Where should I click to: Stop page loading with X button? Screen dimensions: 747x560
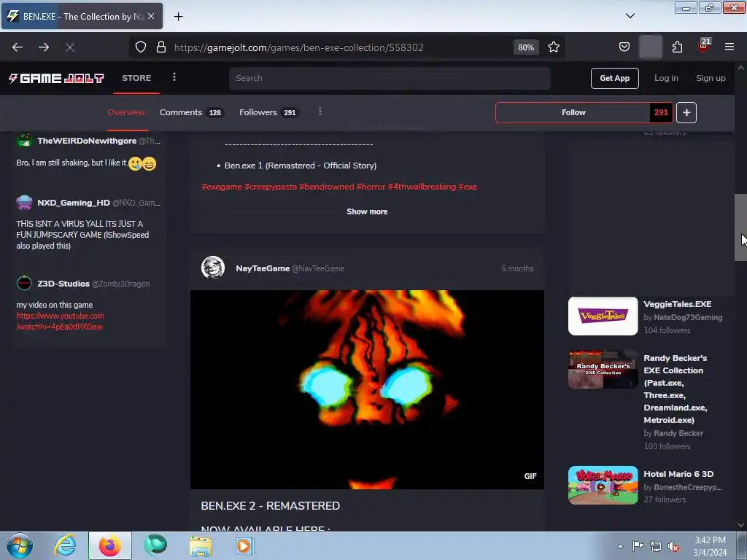coord(70,47)
